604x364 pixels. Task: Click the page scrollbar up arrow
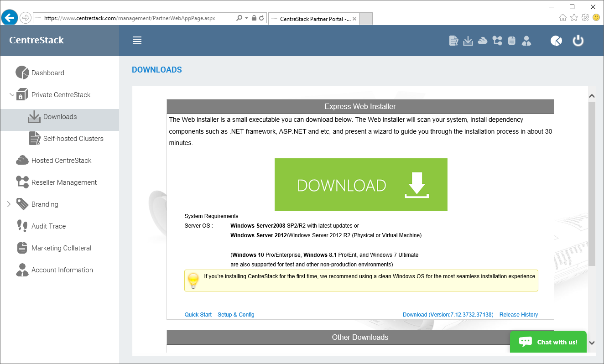coord(592,96)
